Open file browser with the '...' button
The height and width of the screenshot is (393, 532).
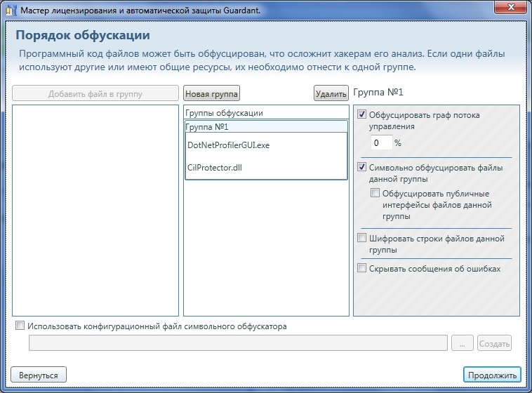(462, 343)
